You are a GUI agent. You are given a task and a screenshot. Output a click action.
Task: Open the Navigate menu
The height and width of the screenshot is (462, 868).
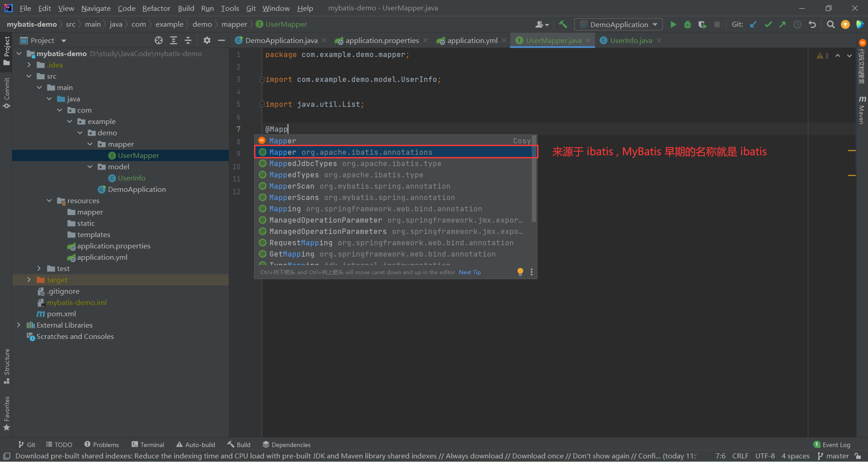click(96, 8)
